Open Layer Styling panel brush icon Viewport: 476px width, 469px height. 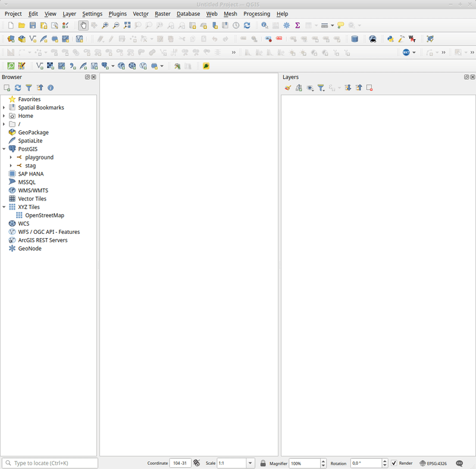tap(288, 87)
